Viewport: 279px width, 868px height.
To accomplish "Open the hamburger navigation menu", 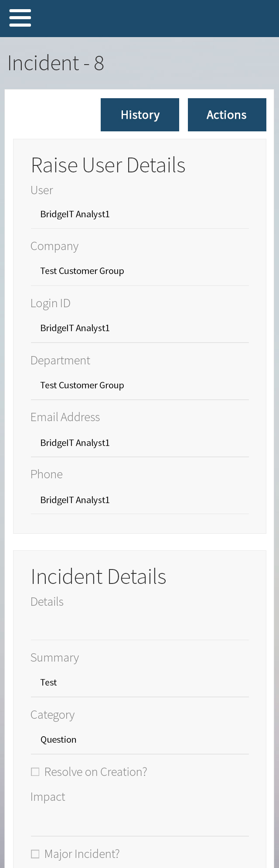I will point(20,18).
